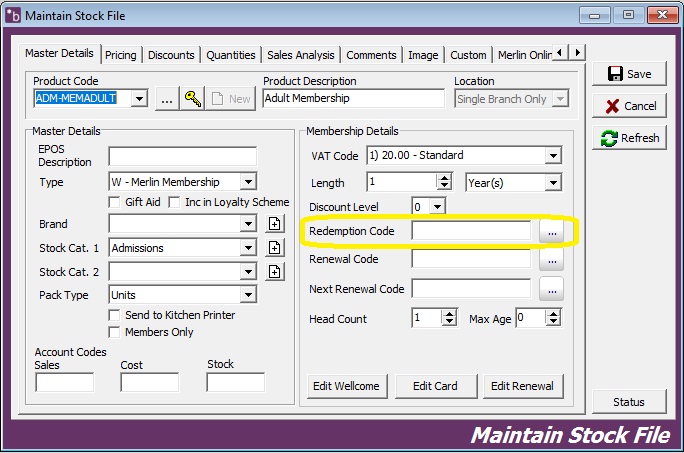Increase or decrease Length spinner

click(444, 182)
